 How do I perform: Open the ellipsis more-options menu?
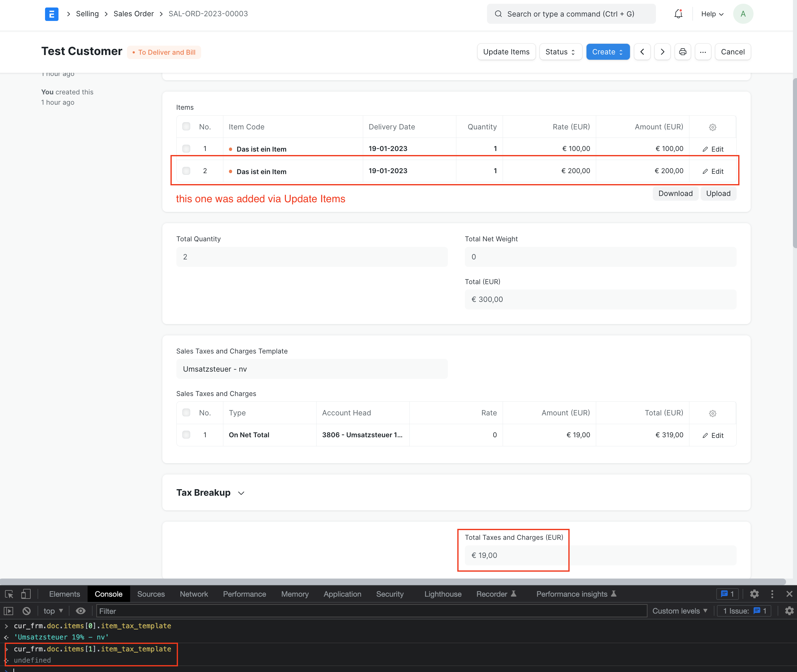point(703,52)
